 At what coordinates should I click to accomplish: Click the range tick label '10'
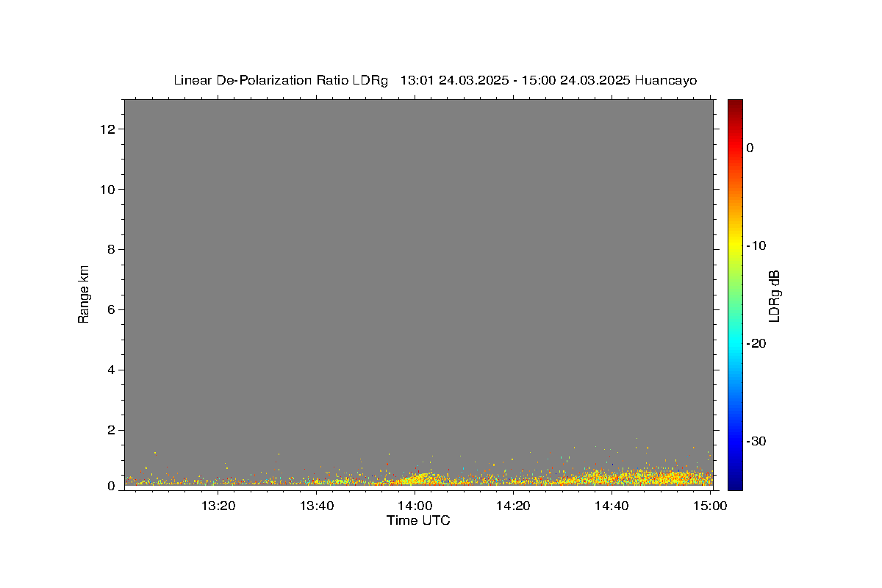[108, 190]
